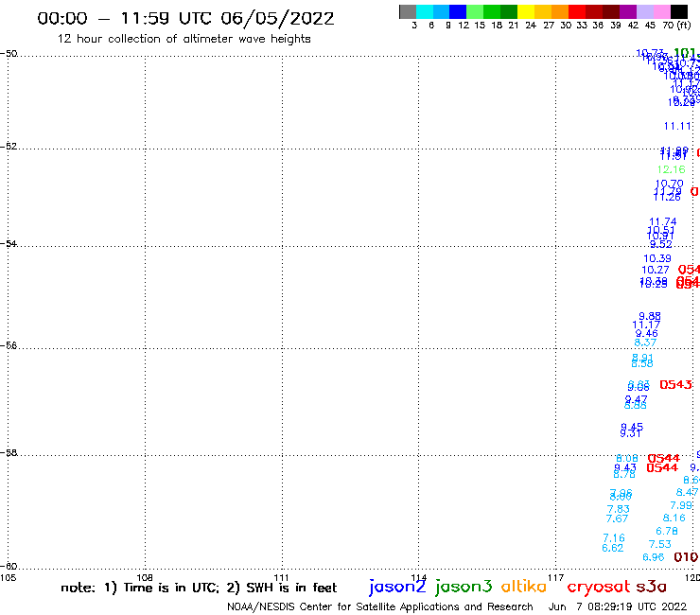Screen dimensions: 700x615
Task: Click the cyan swatch in the color scale
Action: 425,11
